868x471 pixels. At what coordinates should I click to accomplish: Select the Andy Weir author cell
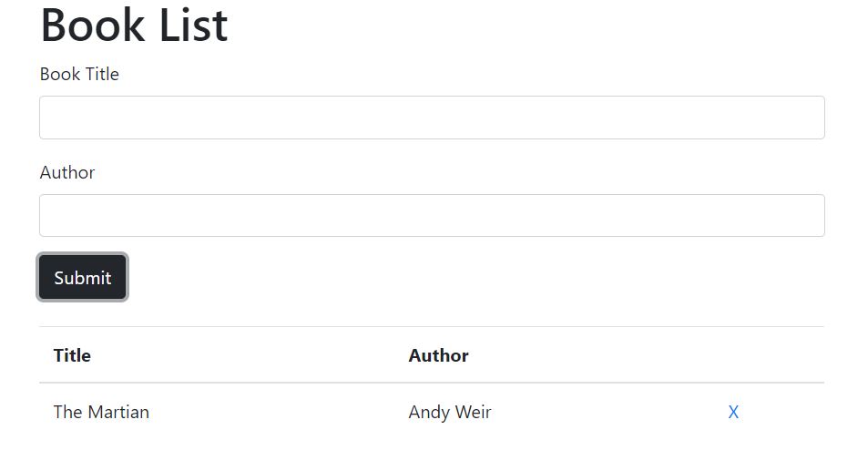coord(450,412)
